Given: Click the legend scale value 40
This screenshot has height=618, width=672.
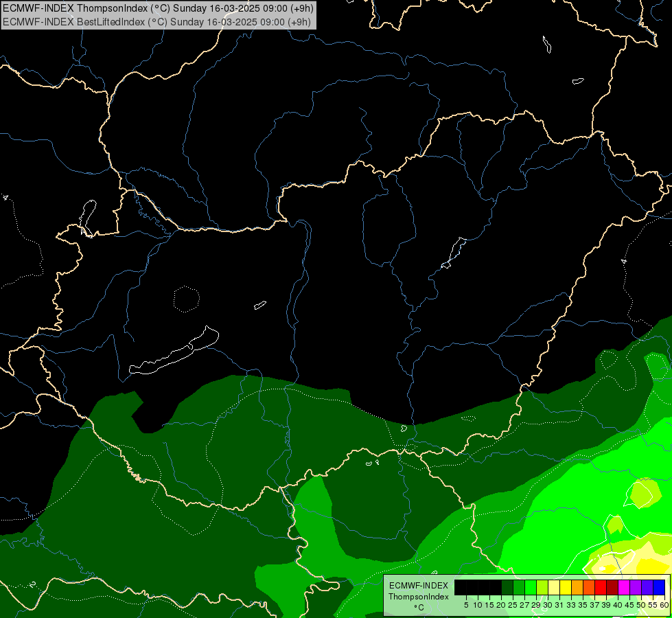Looking at the screenshot, I should click(618, 605).
